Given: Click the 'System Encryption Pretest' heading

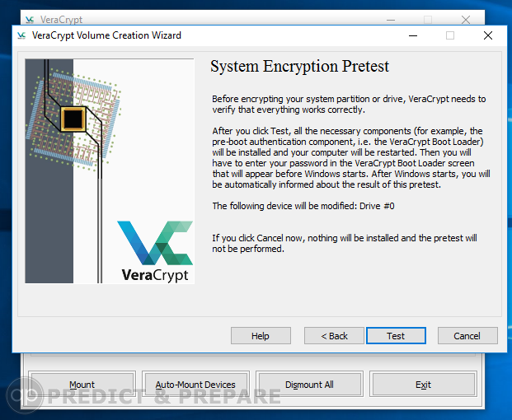Looking at the screenshot, I should click(x=299, y=66).
